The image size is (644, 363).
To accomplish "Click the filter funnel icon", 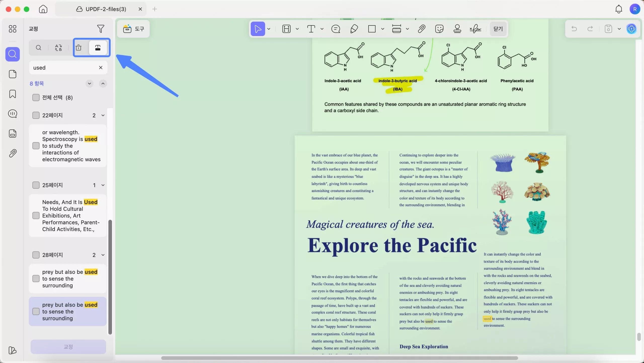I will (101, 29).
